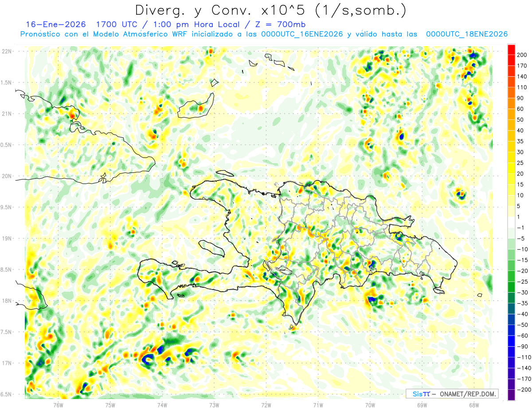Click the '21N' latitude label
Image resolution: width=532 pixels, height=411 pixels.
(x=7, y=114)
